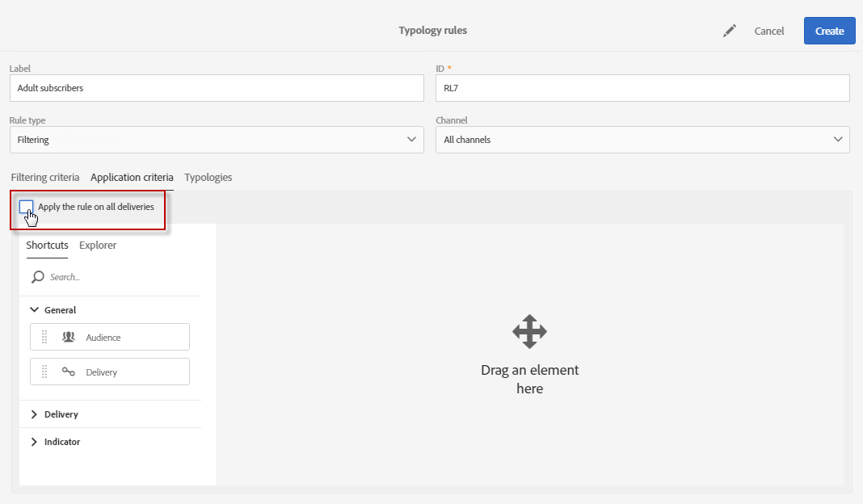Open the Rule type dropdown
The image size is (863, 504).
(x=217, y=140)
